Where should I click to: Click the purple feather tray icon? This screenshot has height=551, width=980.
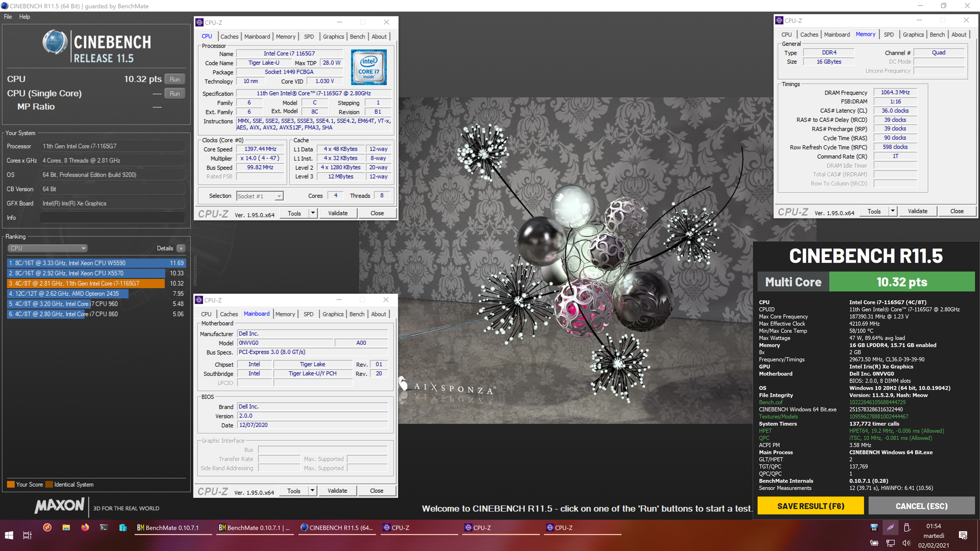pyautogui.click(x=890, y=527)
